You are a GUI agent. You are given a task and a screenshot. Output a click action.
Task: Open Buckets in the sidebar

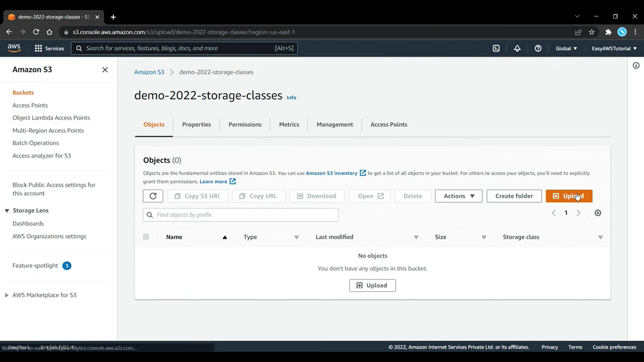pos(23,93)
